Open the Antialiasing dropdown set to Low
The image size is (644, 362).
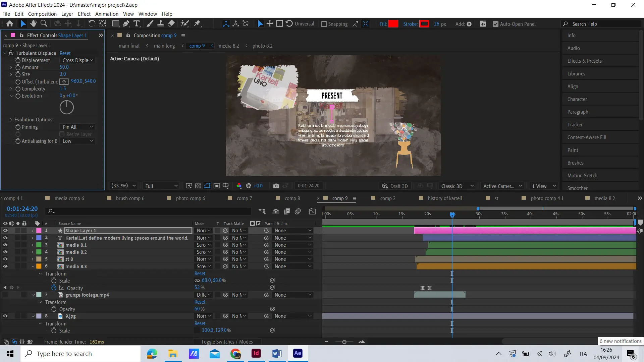pos(77,141)
